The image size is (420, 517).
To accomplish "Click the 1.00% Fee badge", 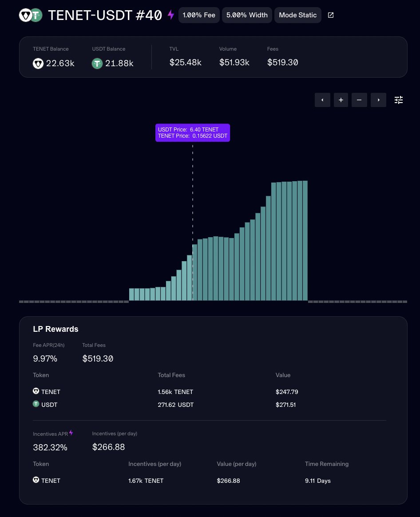I will (x=199, y=15).
